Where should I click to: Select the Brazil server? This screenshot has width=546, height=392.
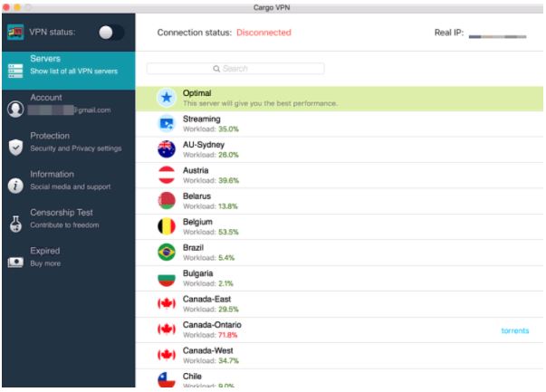(x=340, y=253)
